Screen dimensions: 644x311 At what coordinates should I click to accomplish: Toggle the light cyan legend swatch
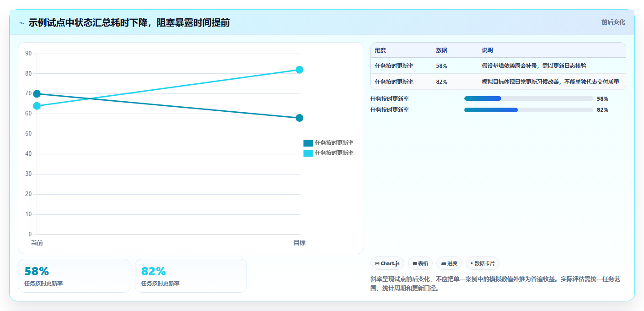pyautogui.click(x=308, y=153)
